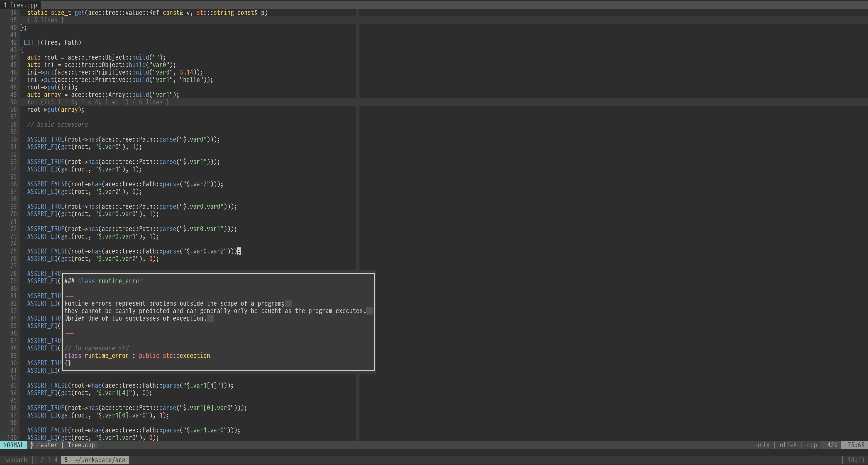The height and width of the screenshot is (465, 868).
Task: Click the 'cpp' filetype in statusline
Action: (812, 445)
